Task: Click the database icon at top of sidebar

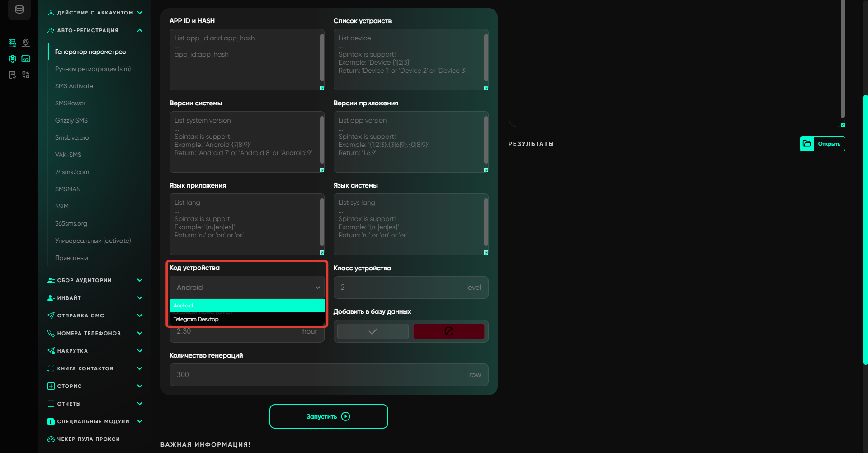Action: tap(19, 9)
